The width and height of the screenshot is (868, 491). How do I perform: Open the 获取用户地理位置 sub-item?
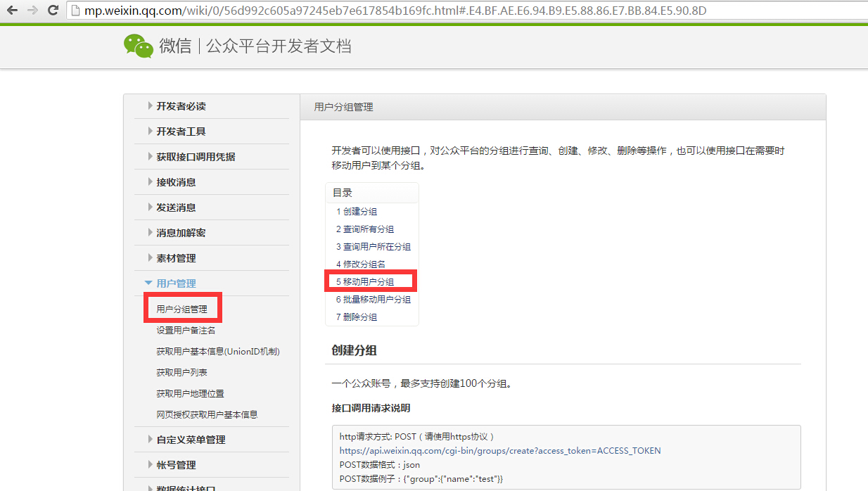coord(190,393)
